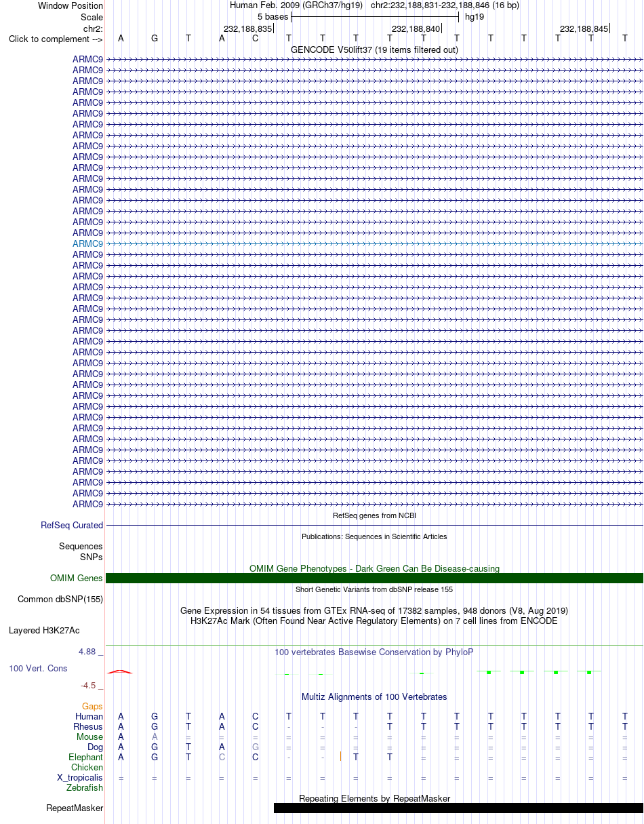Click the Rhesus alignment row label
The width and height of the screenshot is (644, 824).
click(88, 726)
